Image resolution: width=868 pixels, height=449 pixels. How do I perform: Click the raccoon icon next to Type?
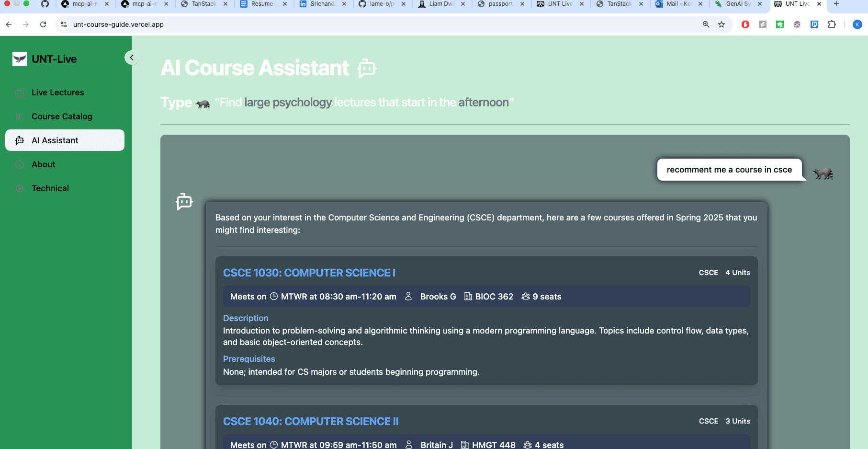tap(203, 104)
